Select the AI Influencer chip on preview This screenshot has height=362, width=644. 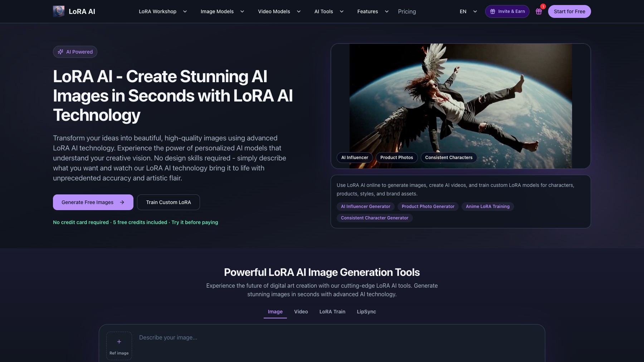point(355,158)
